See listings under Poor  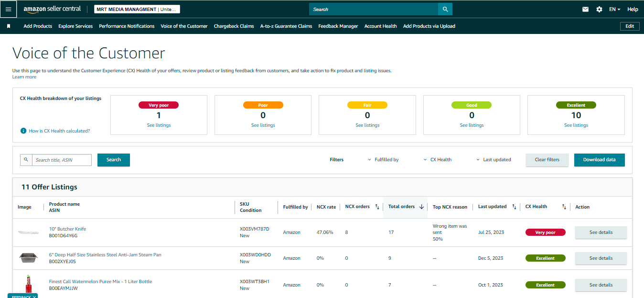point(263,125)
